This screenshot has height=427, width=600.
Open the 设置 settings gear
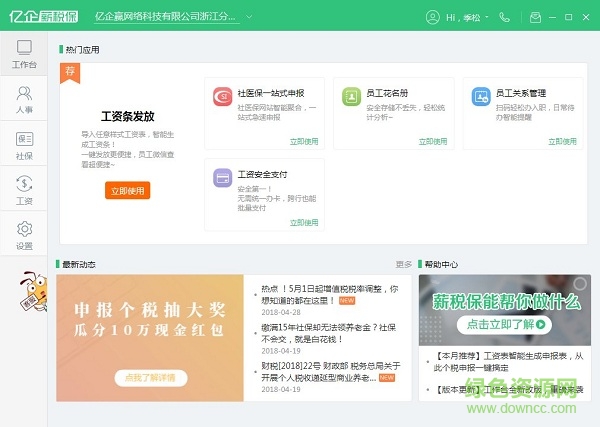pos(24,235)
